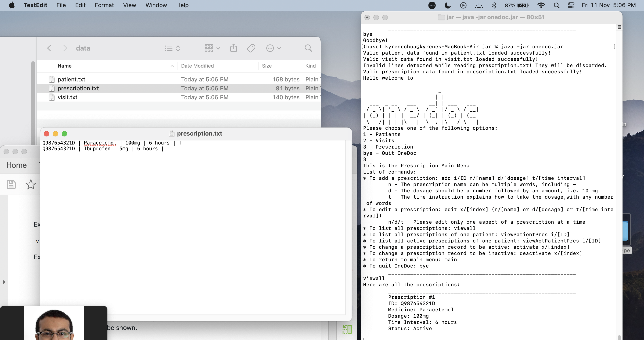Open the list view switcher dropdown

coord(172,48)
